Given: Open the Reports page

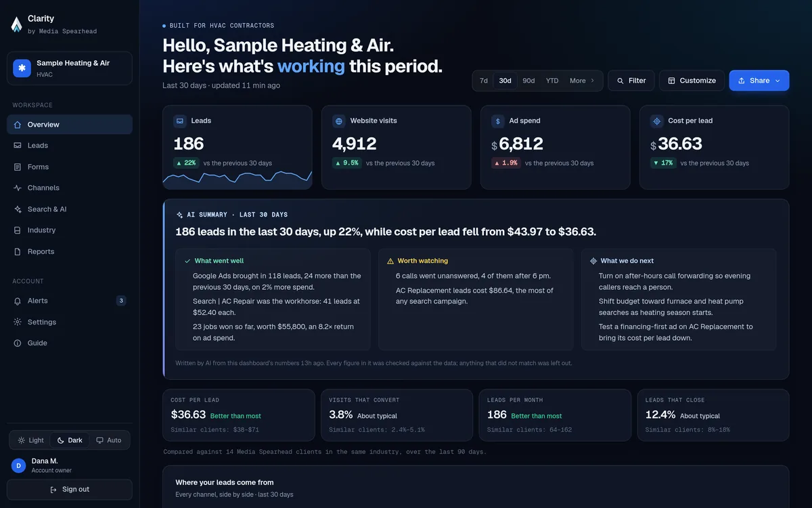Looking at the screenshot, I should tap(70, 251).
